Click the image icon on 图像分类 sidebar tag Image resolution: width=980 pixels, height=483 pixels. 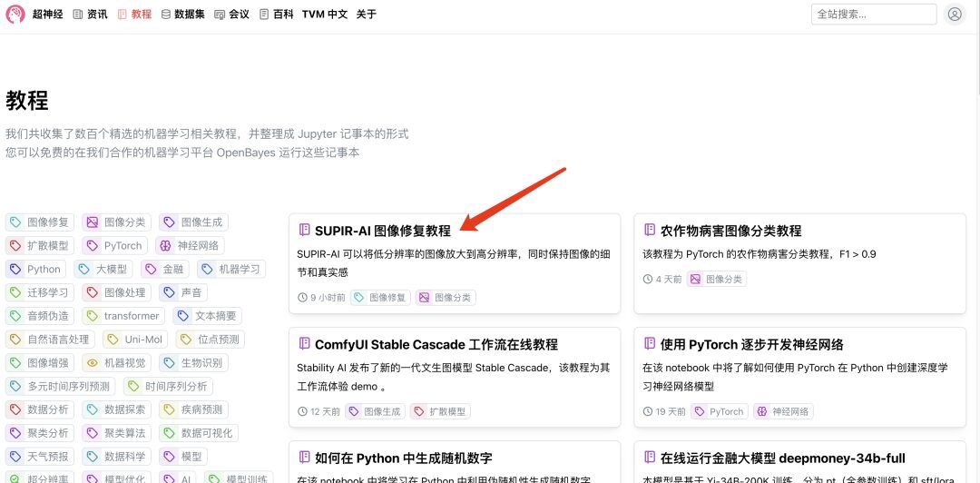point(92,222)
